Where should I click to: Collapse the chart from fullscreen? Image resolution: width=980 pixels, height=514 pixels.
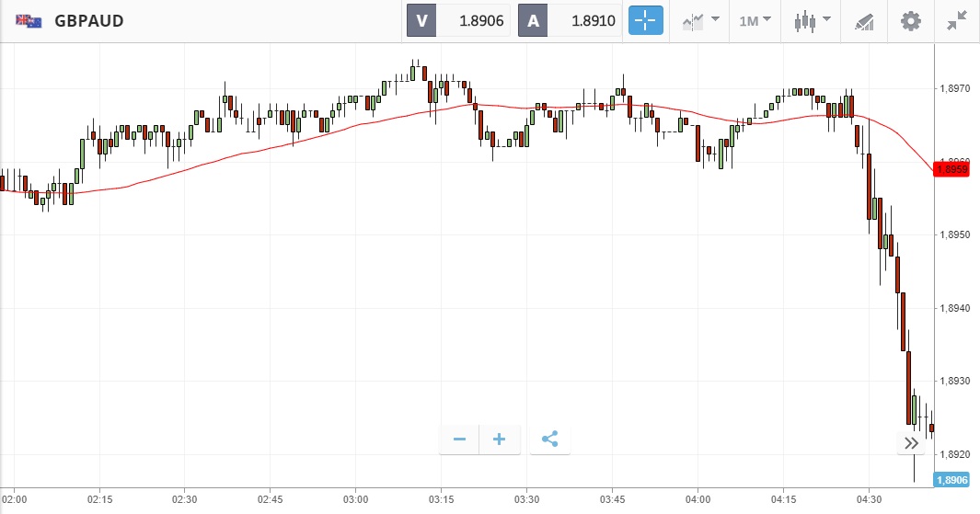[957, 20]
